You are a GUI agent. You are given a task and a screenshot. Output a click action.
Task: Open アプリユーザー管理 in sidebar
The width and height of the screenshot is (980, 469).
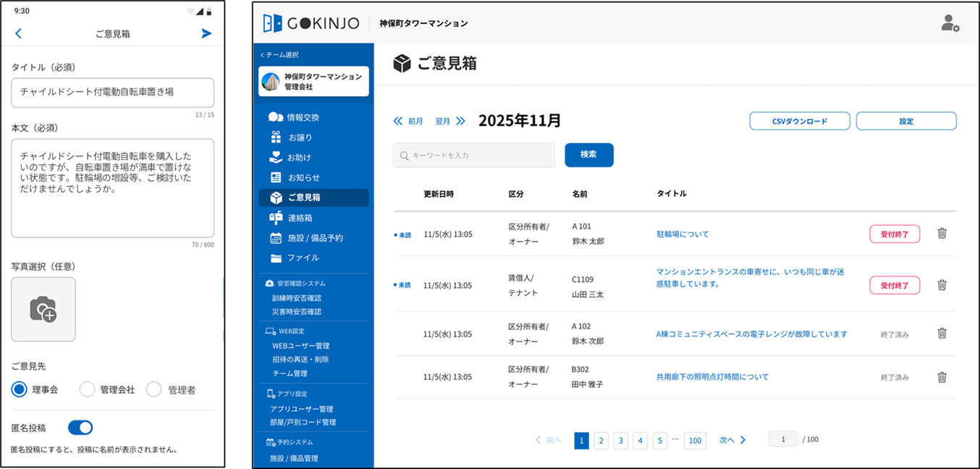pyautogui.click(x=303, y=409)
